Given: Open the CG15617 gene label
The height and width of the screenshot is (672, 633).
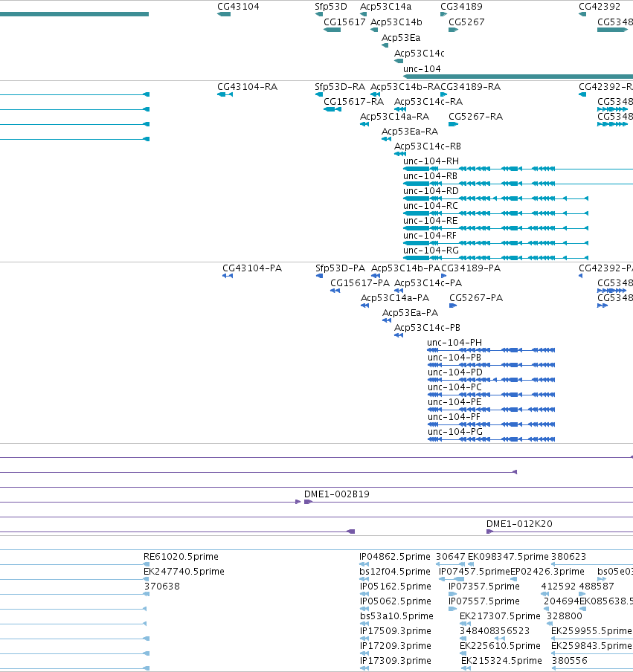Looking at the screenshot, I should coord(344,22).
